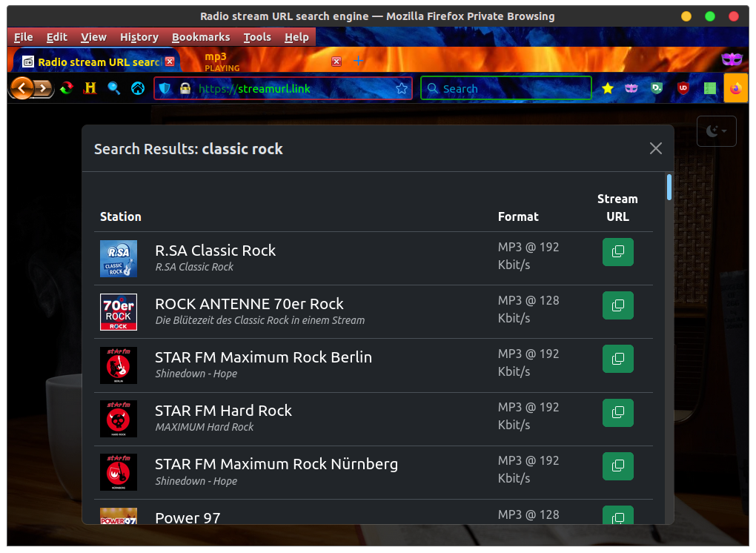Click the 70er ROCK station logo
This screenshot has width=756, height=553.
click(118, 312)
